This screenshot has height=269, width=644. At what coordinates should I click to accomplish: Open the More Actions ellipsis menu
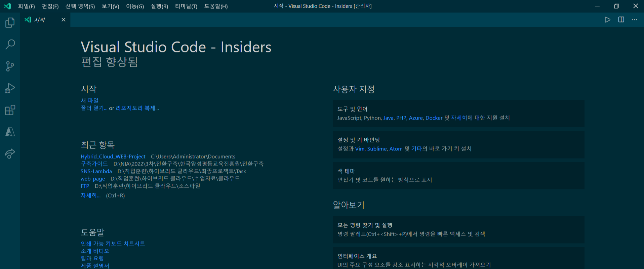[634, 20]
